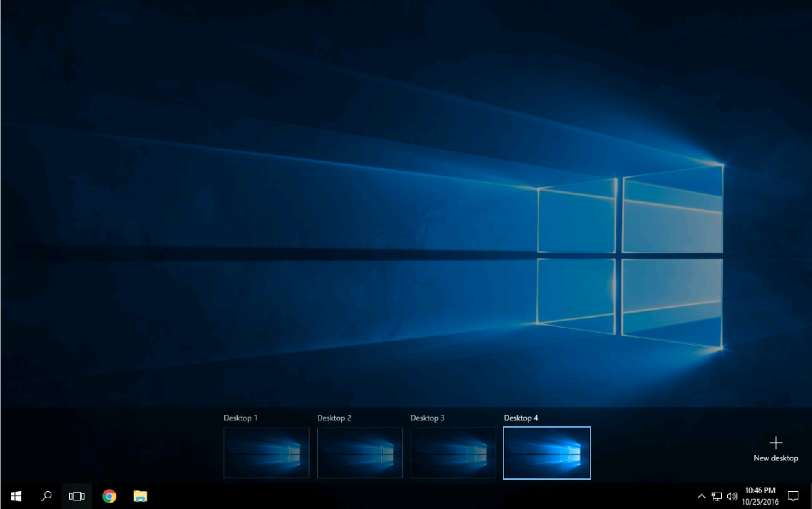Expand the hidden system tray icons chevron
Screen dimensions: 812x509
[701, 496]
